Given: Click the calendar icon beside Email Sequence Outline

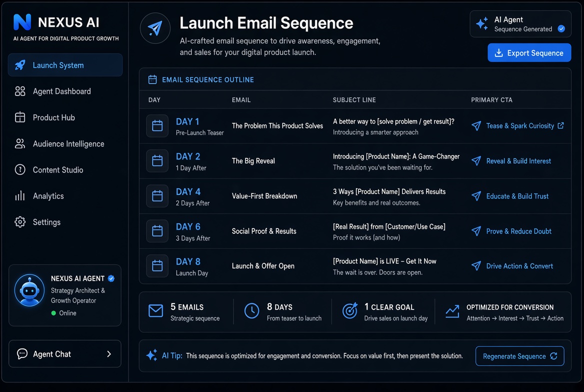Looking at the screenshot, I should click(x=152, y=79).
